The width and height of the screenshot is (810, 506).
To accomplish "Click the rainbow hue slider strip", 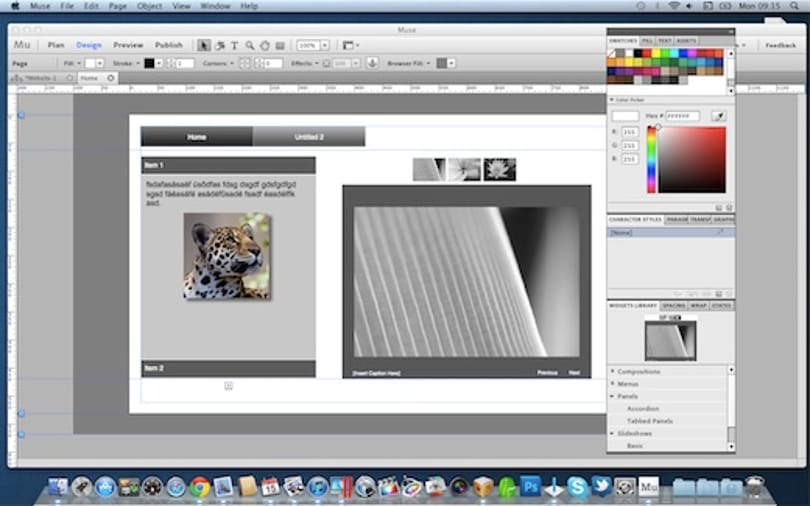I will click(x=651, y=160).
